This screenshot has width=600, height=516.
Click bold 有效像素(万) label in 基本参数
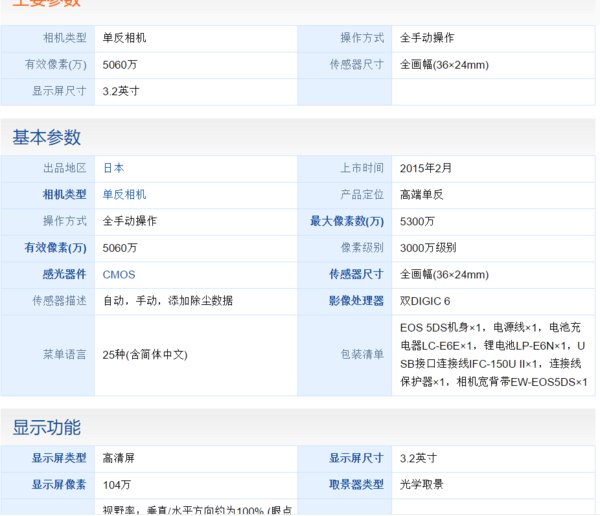pos(55,248)
